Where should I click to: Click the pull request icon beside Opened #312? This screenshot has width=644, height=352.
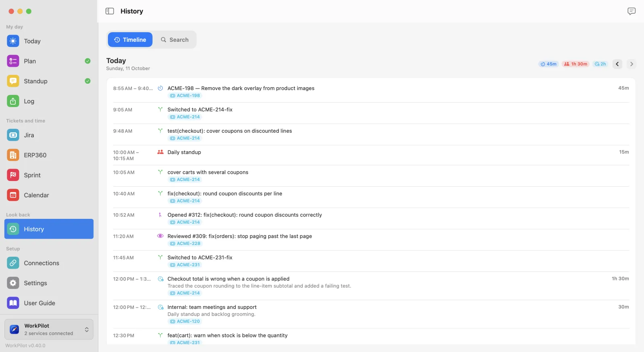click(160, 215)
